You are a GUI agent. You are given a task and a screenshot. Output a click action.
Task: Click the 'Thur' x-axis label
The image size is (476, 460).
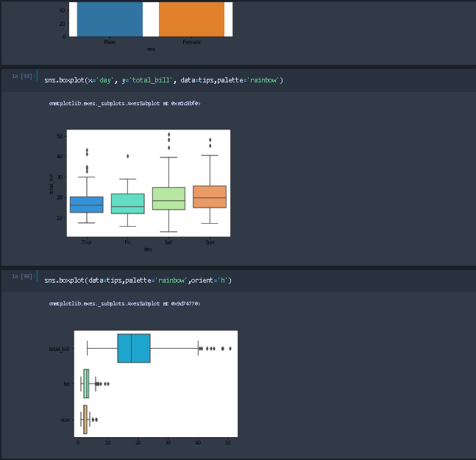point(87,242)
